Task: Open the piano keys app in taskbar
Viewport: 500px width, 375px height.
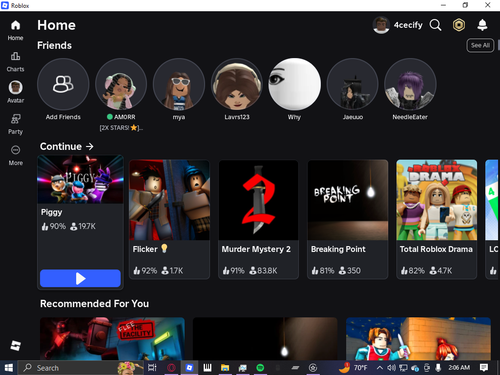Action: click(x=207, y=368)
